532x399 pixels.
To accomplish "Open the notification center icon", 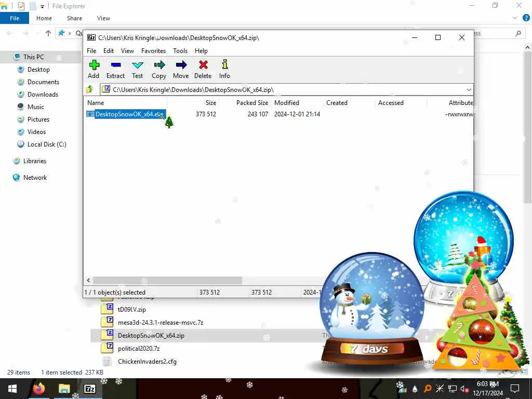I will pos(515,389).
